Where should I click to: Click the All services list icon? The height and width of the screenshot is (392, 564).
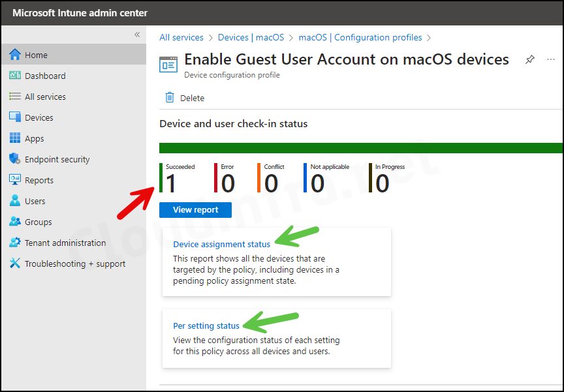tap(15, 97)
